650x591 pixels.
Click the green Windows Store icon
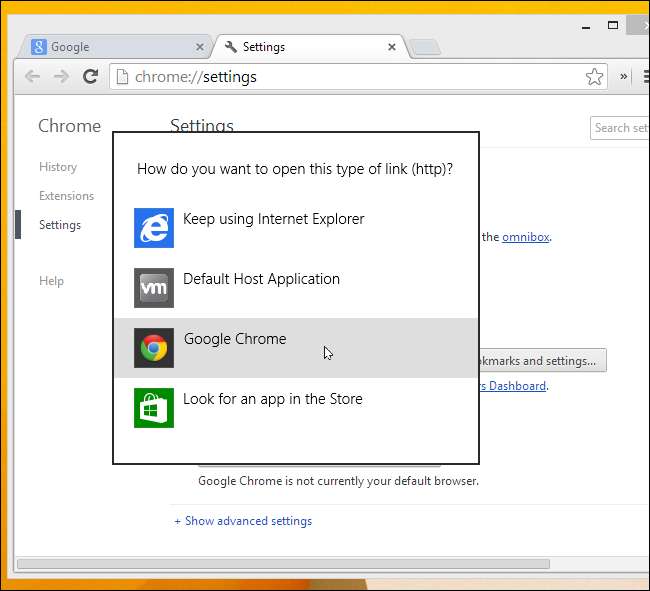pos(154,408)
